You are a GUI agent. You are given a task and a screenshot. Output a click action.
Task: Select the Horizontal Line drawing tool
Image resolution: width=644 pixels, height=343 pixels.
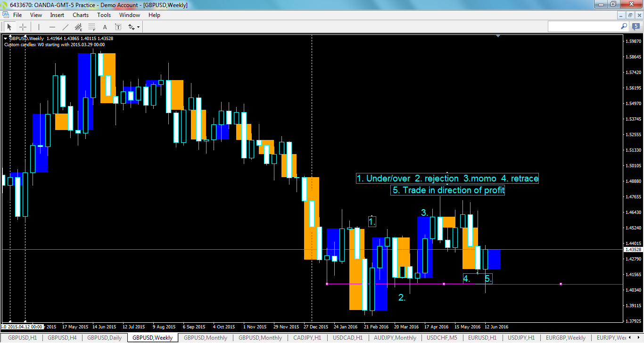click(x=52, y=27)
